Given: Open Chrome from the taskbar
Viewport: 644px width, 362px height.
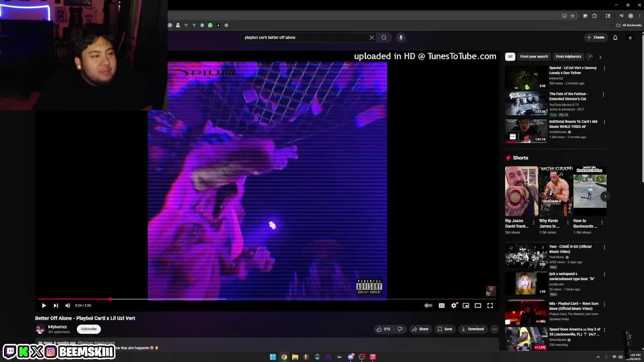Looking at the screenshot, I should [x=284, y=357].
